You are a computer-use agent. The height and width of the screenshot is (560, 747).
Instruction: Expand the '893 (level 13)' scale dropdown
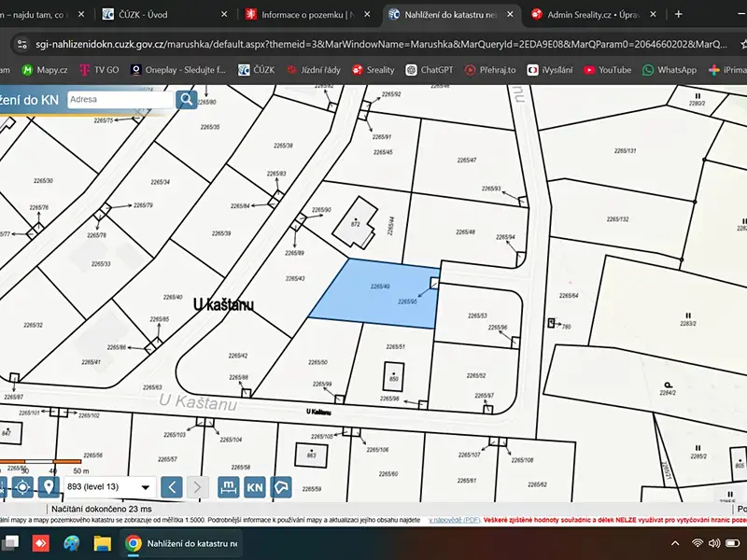pos(109,487)
